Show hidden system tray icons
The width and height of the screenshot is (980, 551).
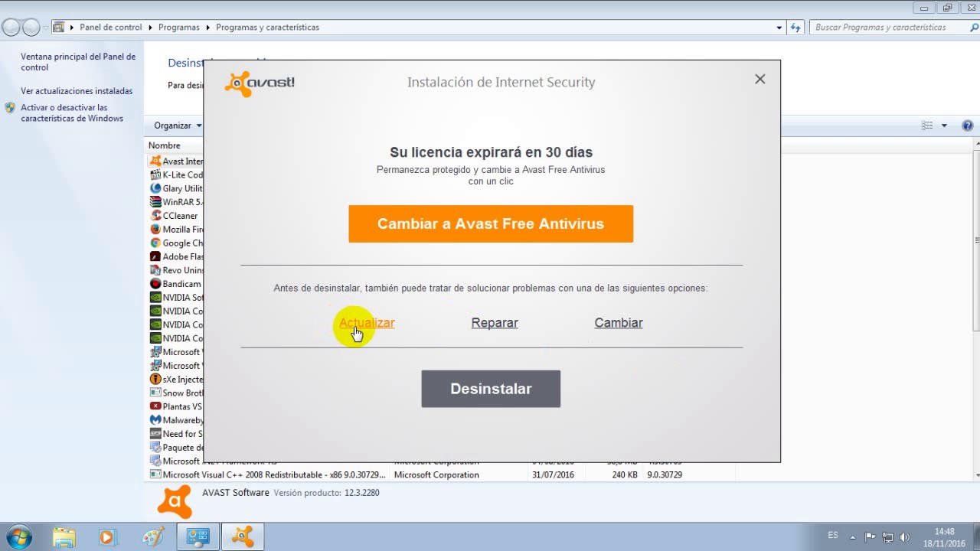click(853, 536)
